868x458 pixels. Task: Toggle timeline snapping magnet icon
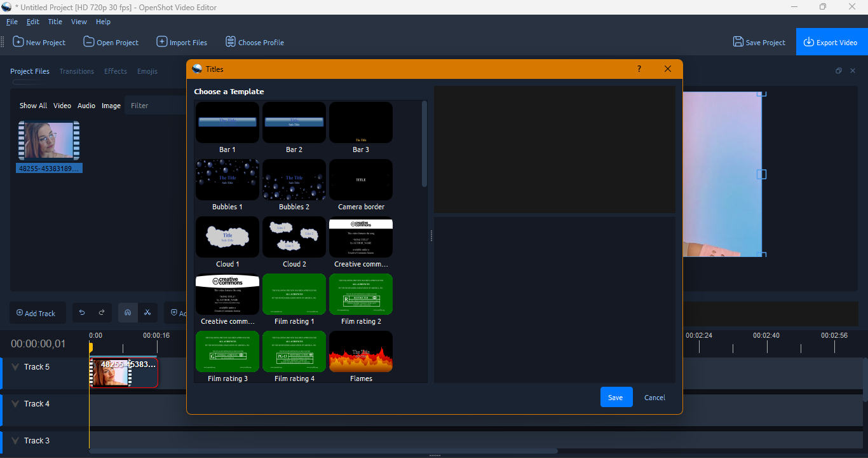pyautogui.click(x=128, y=312)
